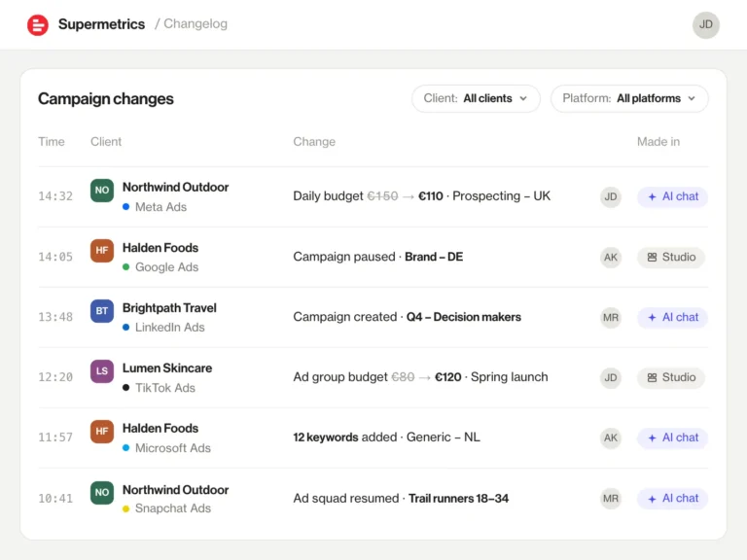Open the Platform: All platforms filter dropdown
This screenshot has height=560, width=747.
coord(629,98)
